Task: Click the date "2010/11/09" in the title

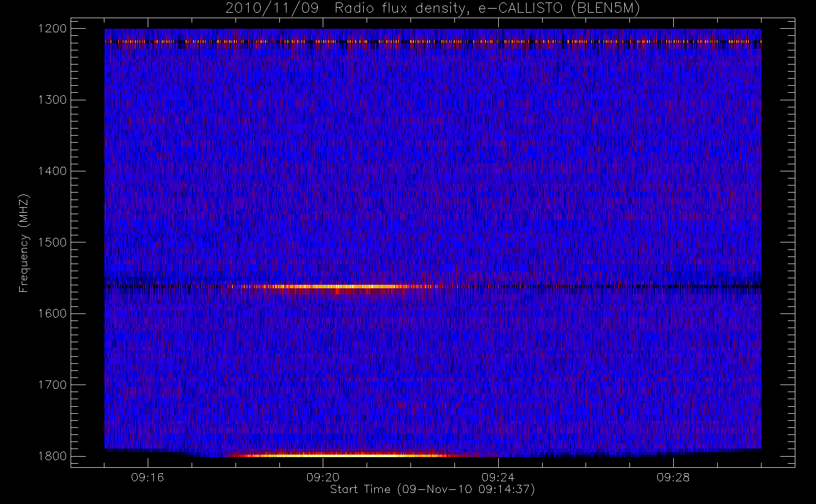Action: pyautogui.click(x=272, y=9)
